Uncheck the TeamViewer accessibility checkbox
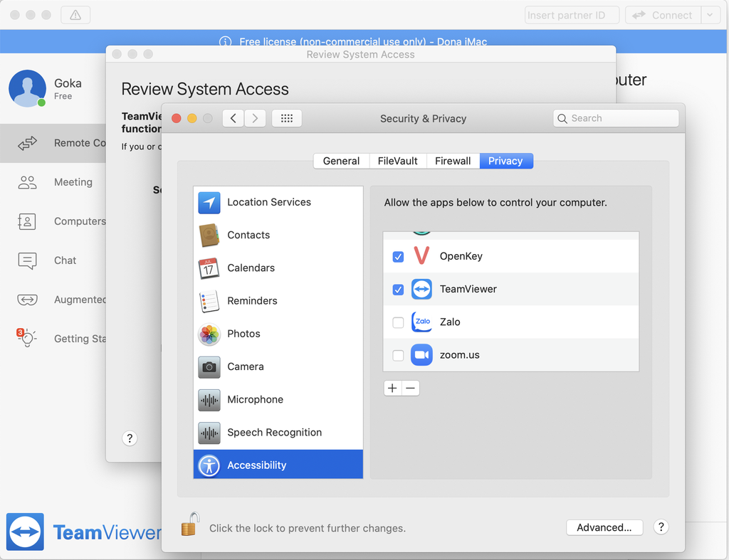 click(398, 290)
